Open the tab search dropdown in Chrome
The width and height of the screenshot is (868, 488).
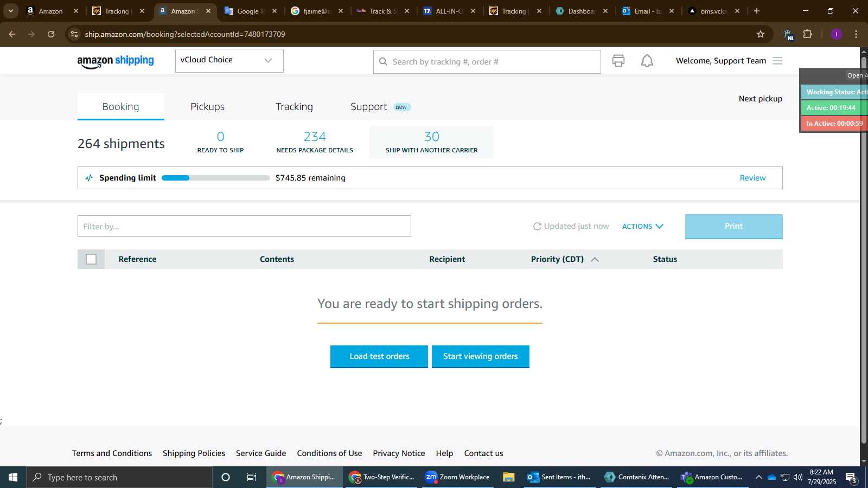[11, 11]
